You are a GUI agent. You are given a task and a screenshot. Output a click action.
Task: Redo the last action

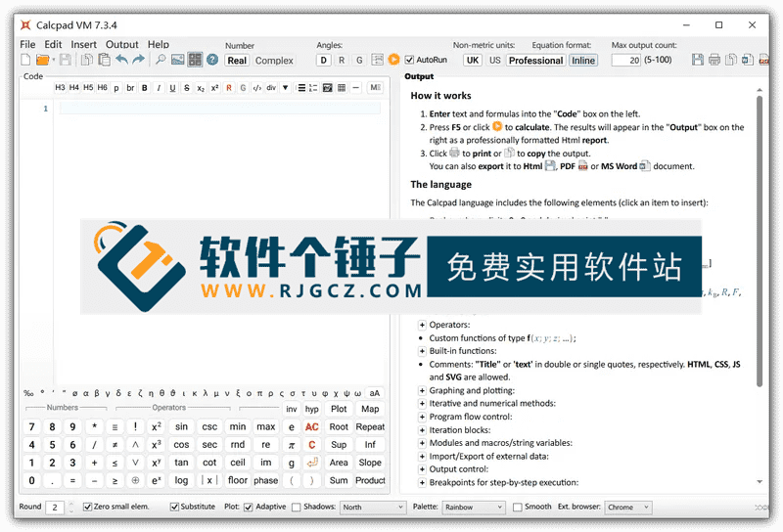[138, 60]
